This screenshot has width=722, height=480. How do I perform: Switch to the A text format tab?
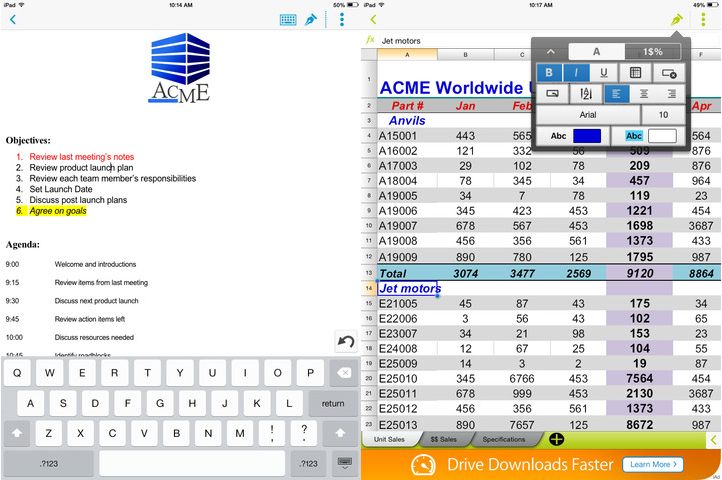pyautogui.click(x=596, y=52)
